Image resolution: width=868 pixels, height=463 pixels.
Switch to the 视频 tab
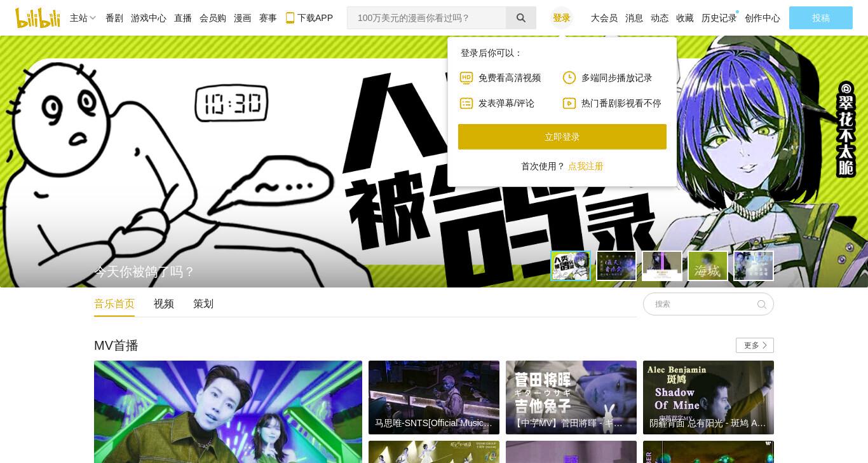click(164, 304)
